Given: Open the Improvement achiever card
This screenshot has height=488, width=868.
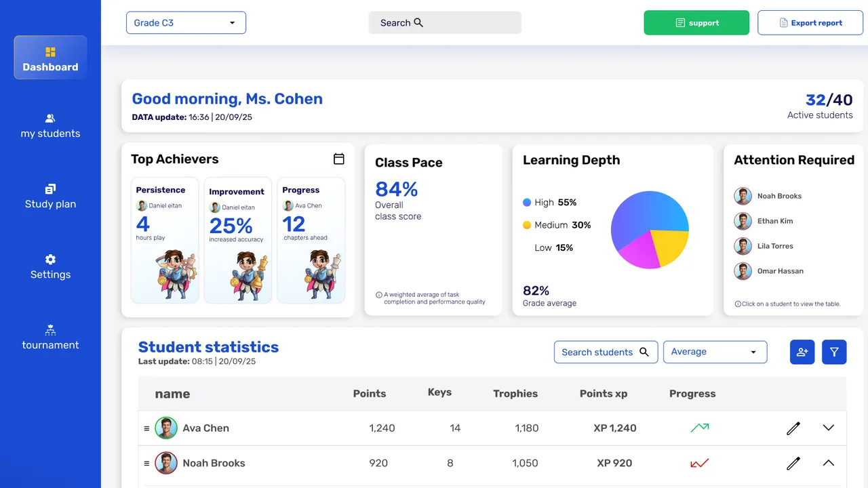Looking at the screenshot, I should (x=238, y=240).
